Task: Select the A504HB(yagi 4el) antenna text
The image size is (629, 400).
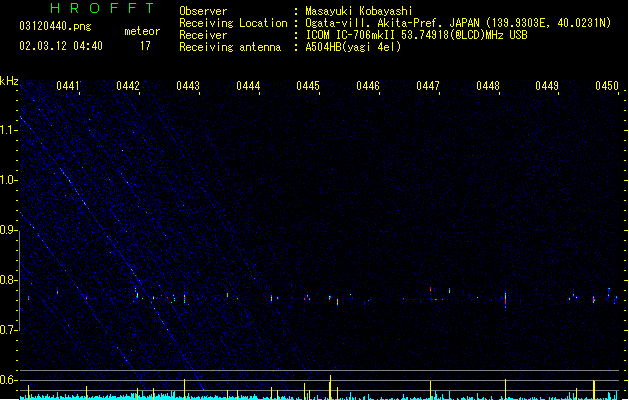Action: (x=353, y=47)
